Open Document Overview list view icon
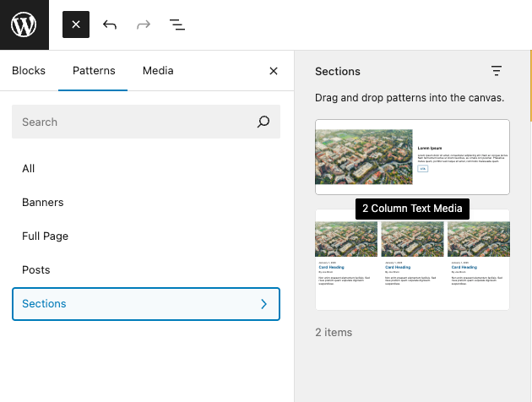The width and height of the screenshot is (532, 402). (177, 24)
